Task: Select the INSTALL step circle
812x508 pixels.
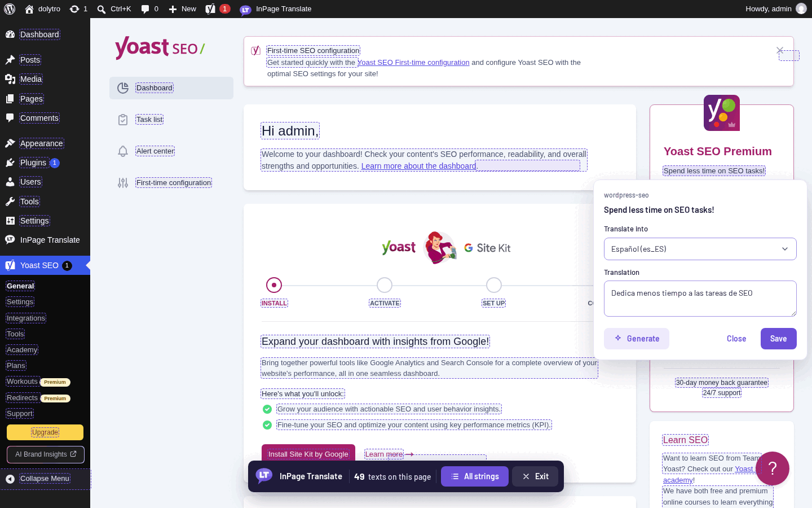Action: (x=274, y=285)
